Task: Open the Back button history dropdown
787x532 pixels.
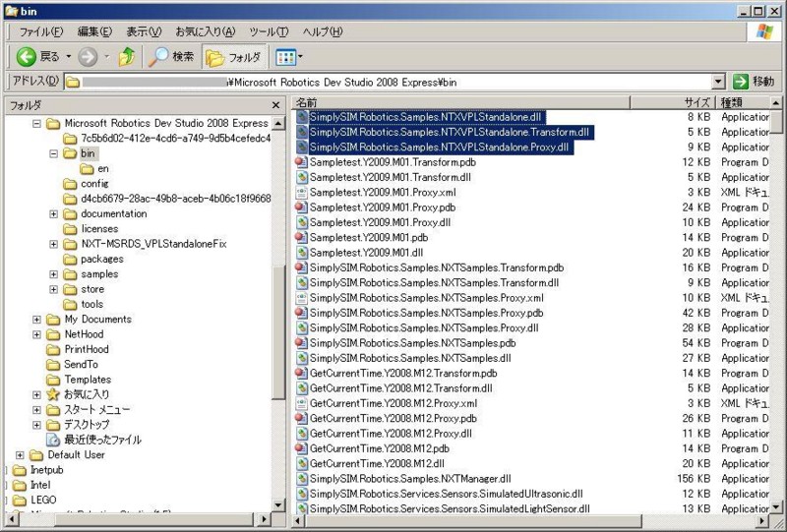Action: [x=68, y=57]
